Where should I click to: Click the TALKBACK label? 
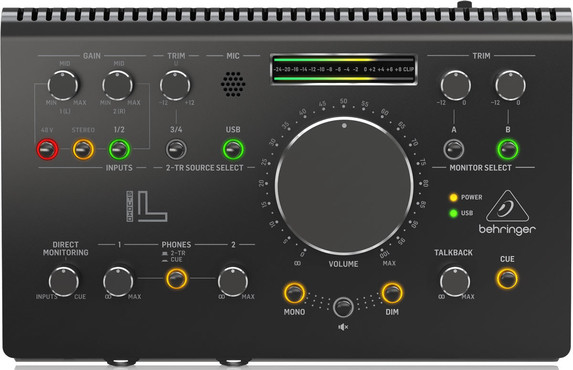click(x=454, y=253)
